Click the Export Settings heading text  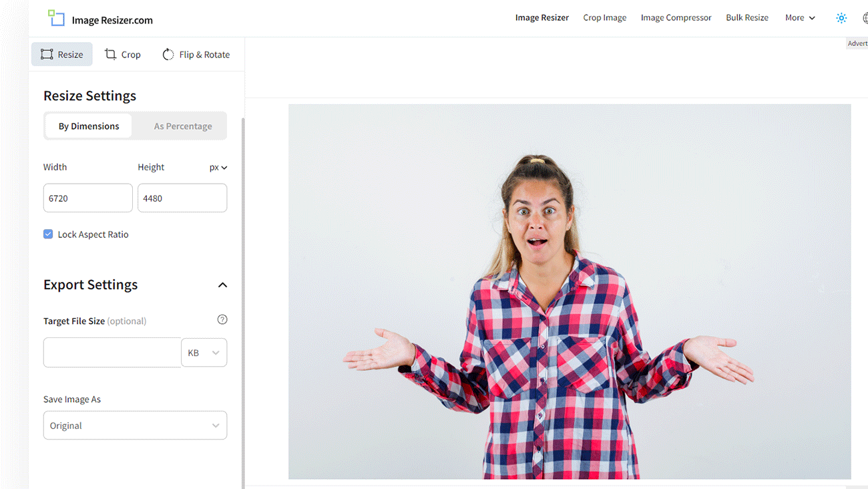click(90, 285)
